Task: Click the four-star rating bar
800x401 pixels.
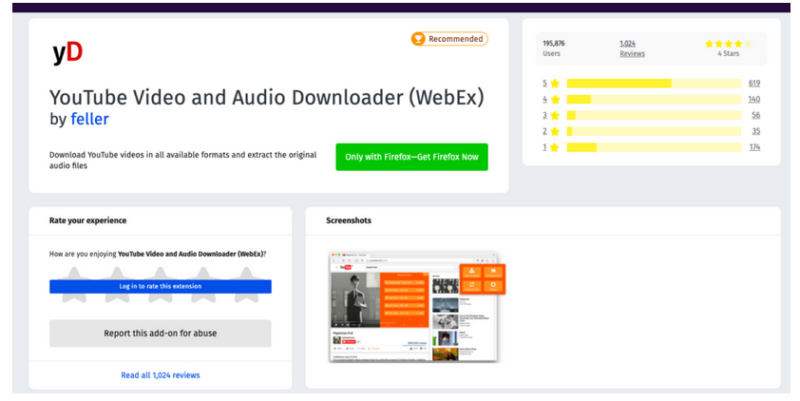Action: pyautogui.click(x=654, y=99)
